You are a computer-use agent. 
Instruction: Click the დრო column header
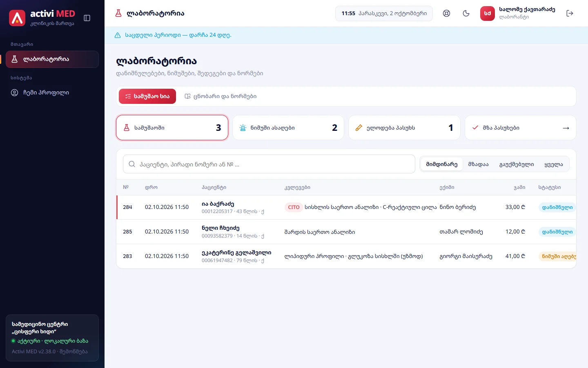151,187
